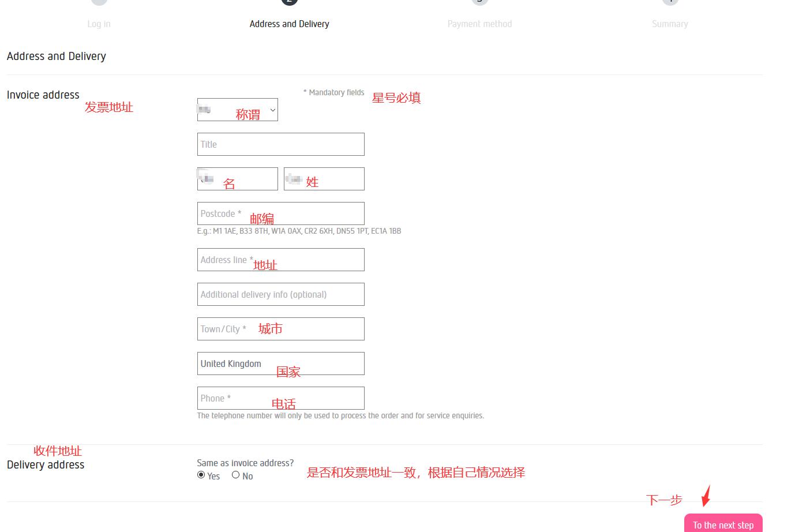Select Yes for same as invoice address
The width and height of the screenshot is (810, 532).
point(201,475)
